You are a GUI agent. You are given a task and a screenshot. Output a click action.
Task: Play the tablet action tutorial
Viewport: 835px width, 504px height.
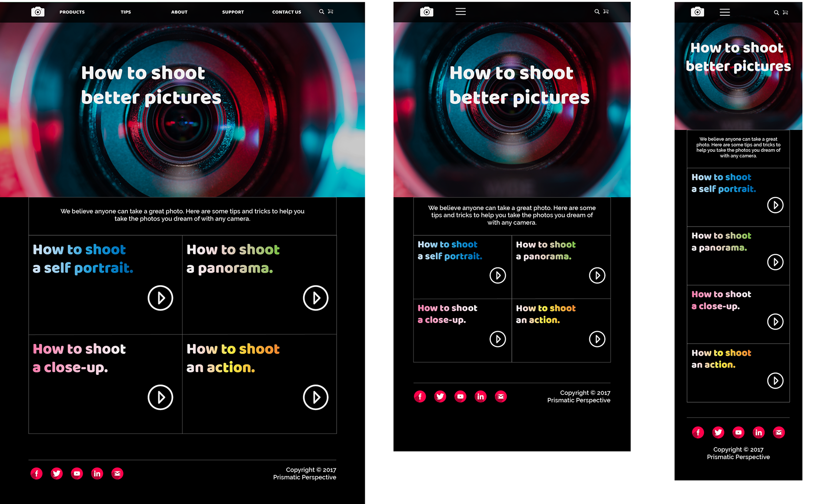[x=597, y=339]
